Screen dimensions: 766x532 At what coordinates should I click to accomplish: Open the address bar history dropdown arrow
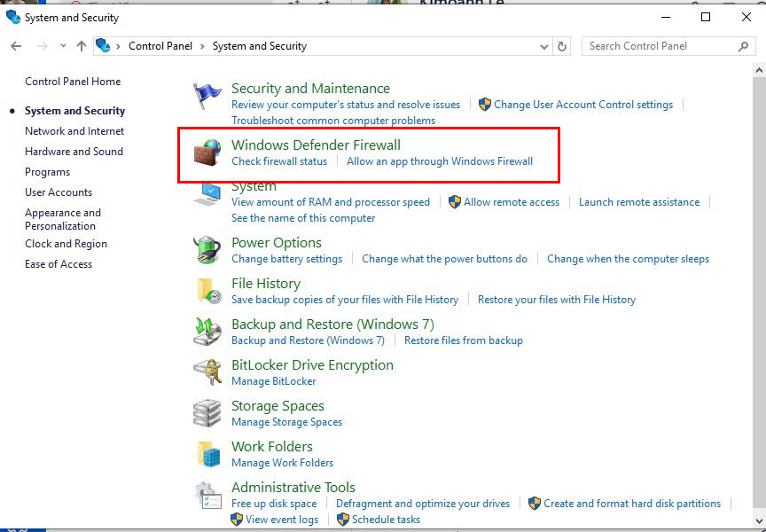click(544, 45)
